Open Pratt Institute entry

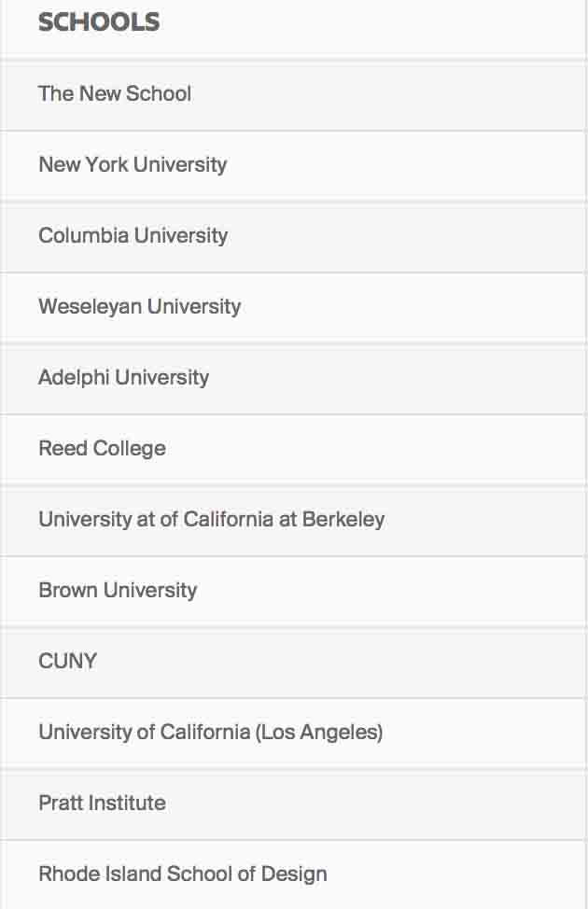(x=293, y=804)
